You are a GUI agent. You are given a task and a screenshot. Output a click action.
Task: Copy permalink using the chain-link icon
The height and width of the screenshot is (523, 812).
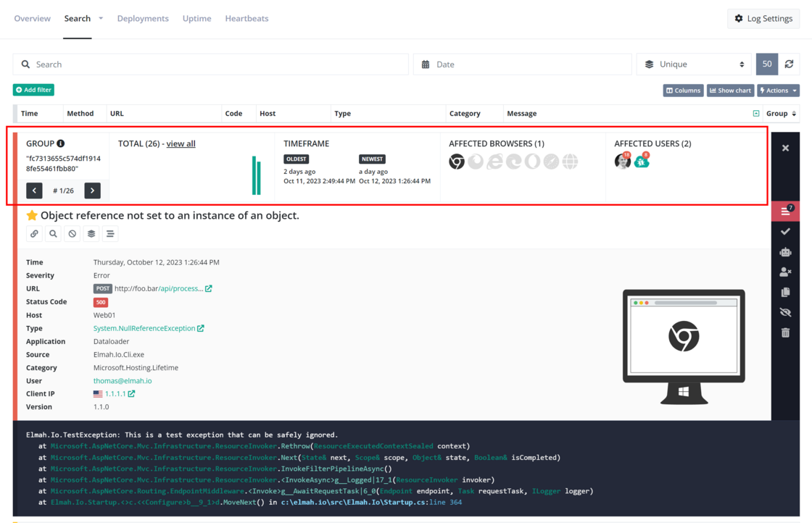pos(34,234)
